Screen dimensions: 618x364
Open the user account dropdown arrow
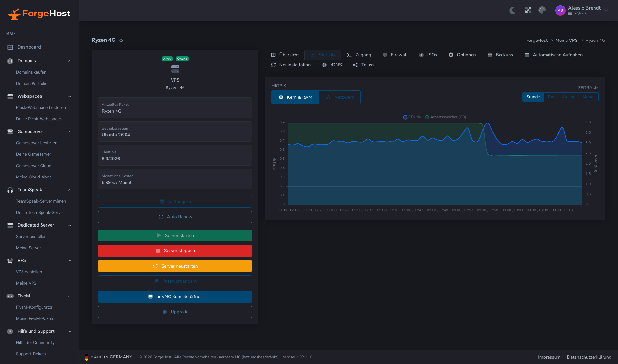[x=606, y=10]
